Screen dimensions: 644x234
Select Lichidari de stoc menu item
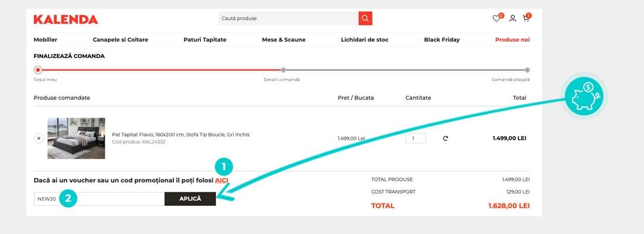click(365, 40)
